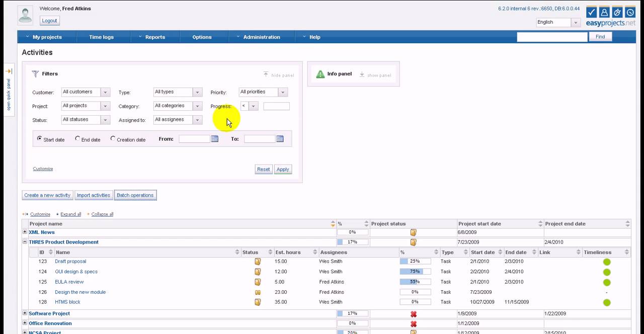Image resolution: width=644 pixels, height=334 pixels.
Task: Click status icon for GUI design & specs
Action: 258,272
